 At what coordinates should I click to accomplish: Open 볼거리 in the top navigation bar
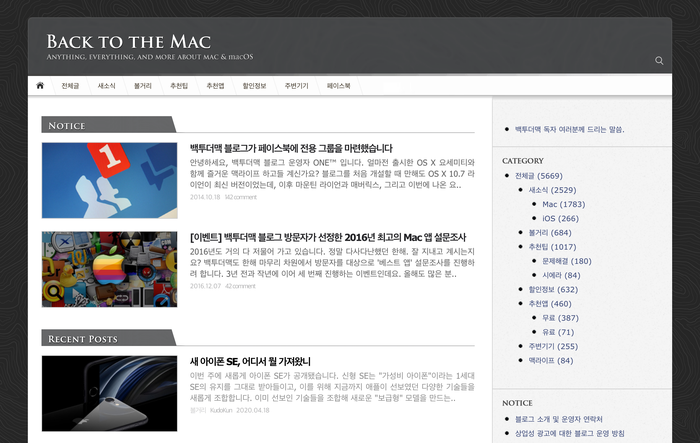point(143,86)
